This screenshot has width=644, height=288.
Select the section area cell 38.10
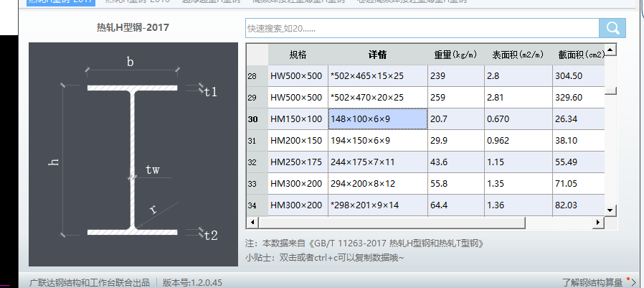tap(578, 141)
